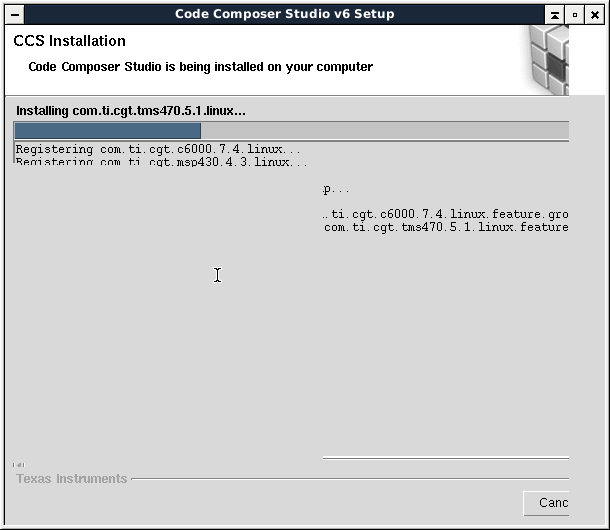This screenshot has width=610, height=530.
Task: Click the 'CCS Installation' heading
Action: (x=69, y=41)
